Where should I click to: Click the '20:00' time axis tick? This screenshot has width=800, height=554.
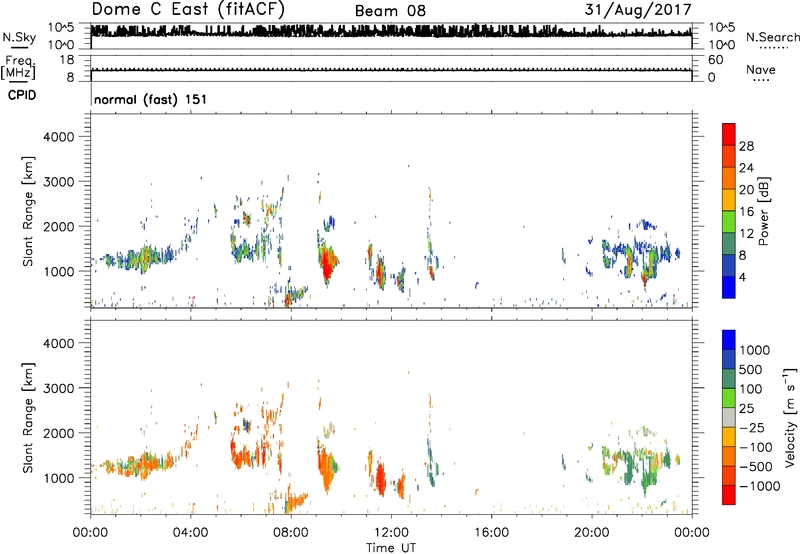(592, 533)
